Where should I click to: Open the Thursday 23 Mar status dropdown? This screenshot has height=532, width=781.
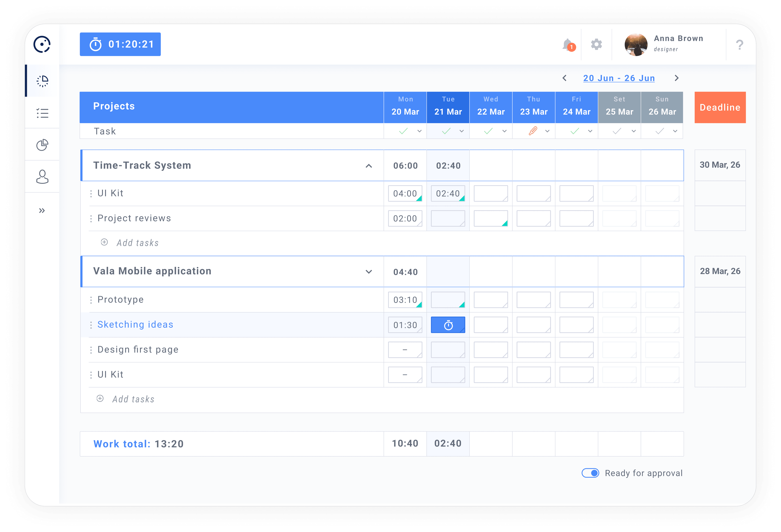point(547,131)
